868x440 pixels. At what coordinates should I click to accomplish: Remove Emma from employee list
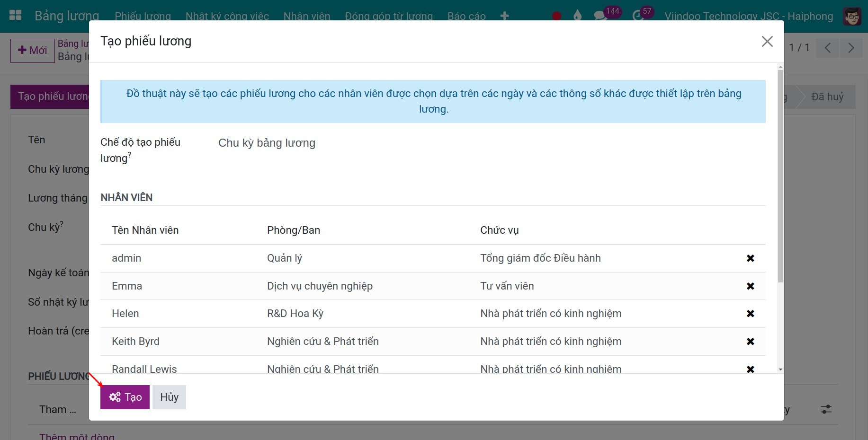pyautogui.click(x=750, y=286)
